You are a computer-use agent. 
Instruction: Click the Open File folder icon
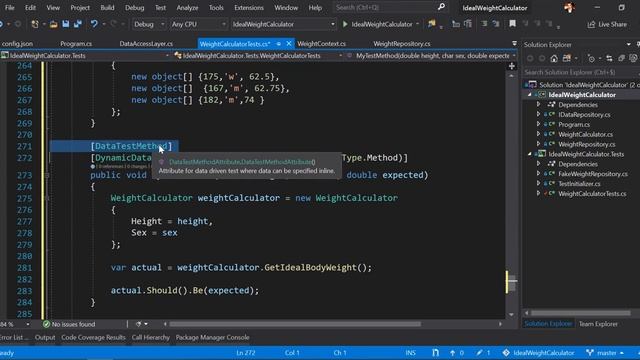pyautogui.click(x=53, y=24)
